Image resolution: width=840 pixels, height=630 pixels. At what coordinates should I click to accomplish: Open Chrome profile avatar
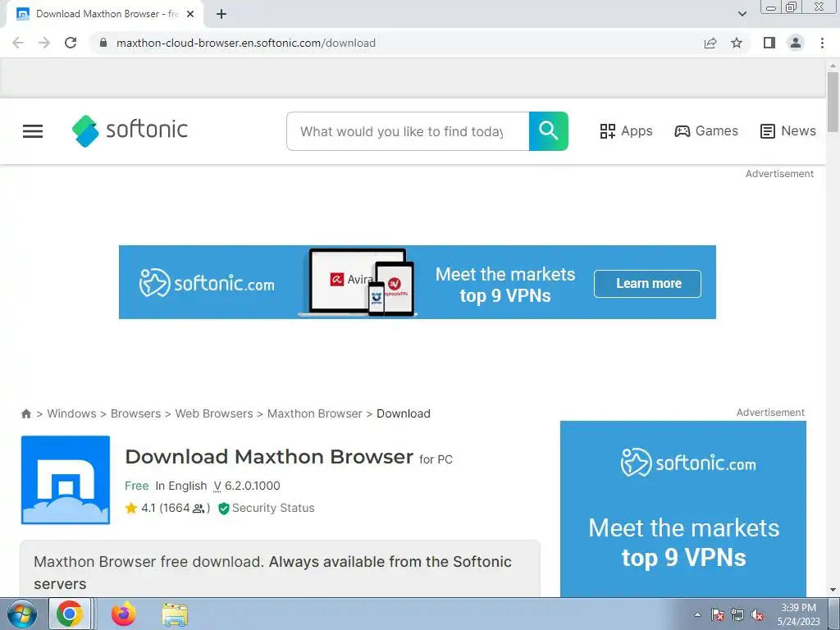(796, 43)
